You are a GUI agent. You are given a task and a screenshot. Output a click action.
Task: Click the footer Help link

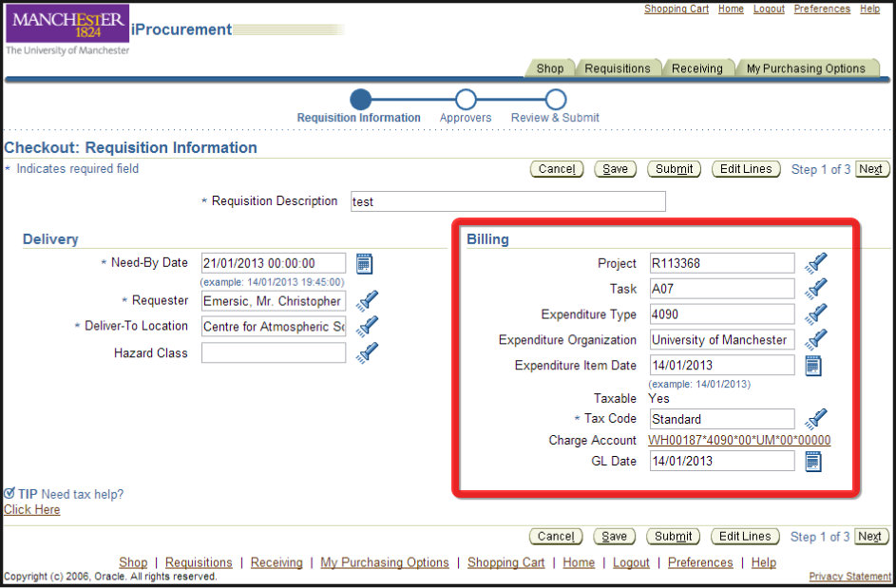[x=763, y=563]
